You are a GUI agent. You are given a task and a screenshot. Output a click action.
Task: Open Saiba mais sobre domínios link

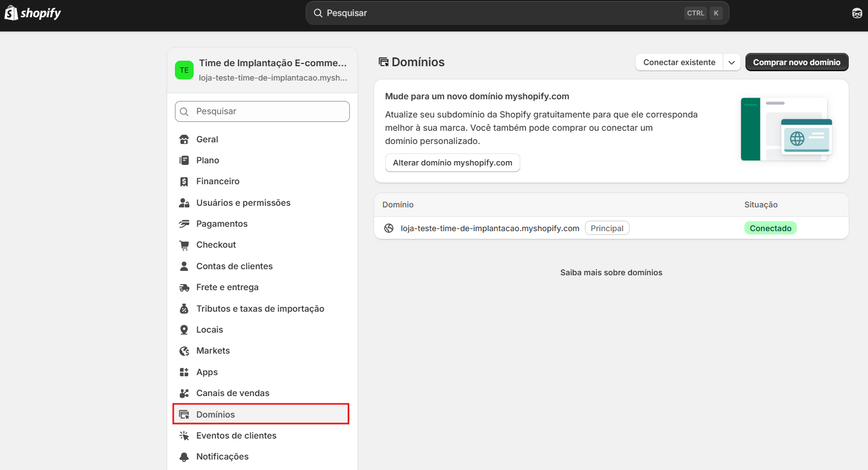611,273
